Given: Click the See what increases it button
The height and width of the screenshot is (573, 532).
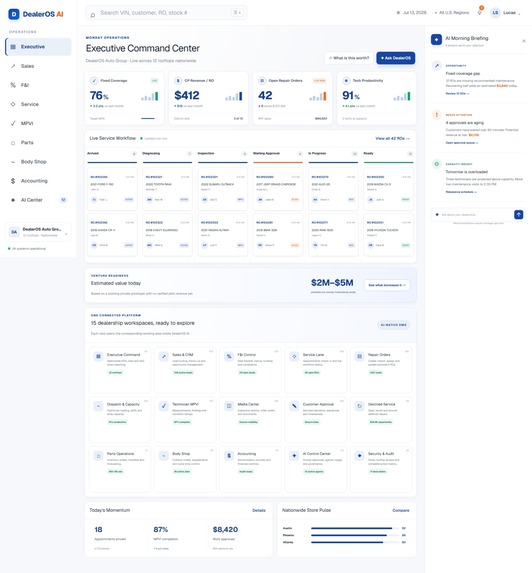Looking at the screenshot, I should [387, 285].
